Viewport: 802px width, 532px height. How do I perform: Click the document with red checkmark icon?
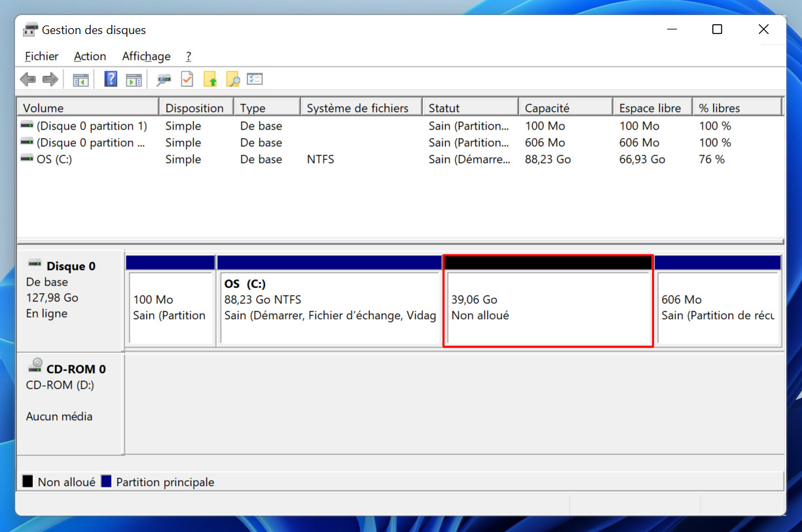click(187, 80)
